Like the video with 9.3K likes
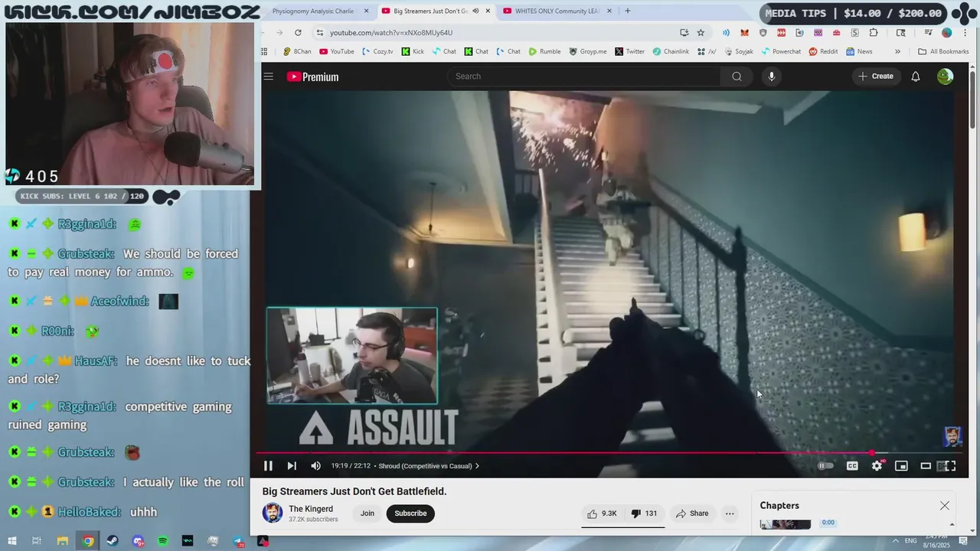 coord(601,514)
